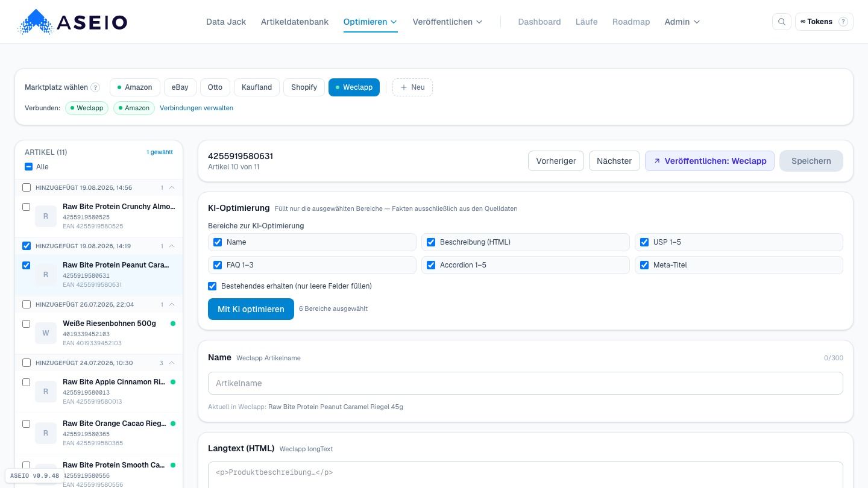
Task: Uncheck the USP 1–5 area
Action: [644, 242]
